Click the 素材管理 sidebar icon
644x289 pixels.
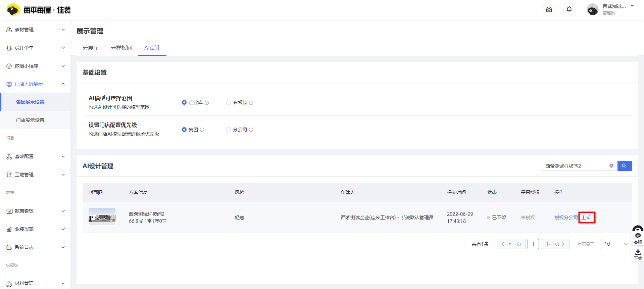click(9, 30)
